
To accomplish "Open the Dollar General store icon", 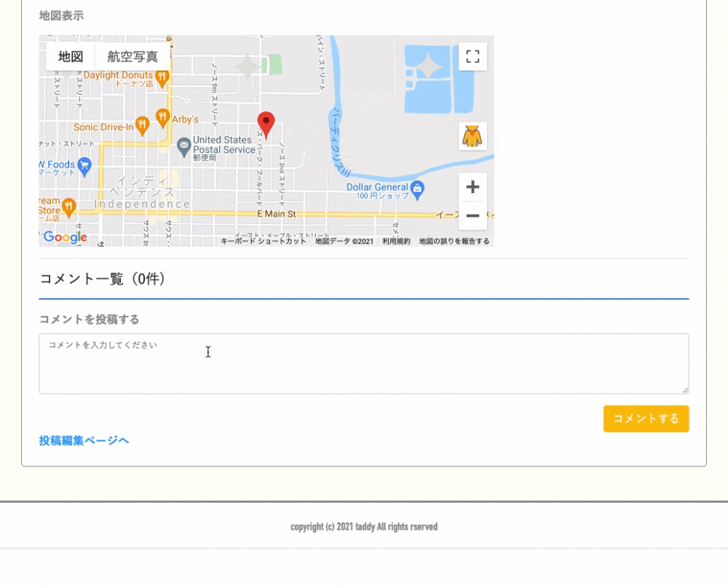I will point(416,187).
